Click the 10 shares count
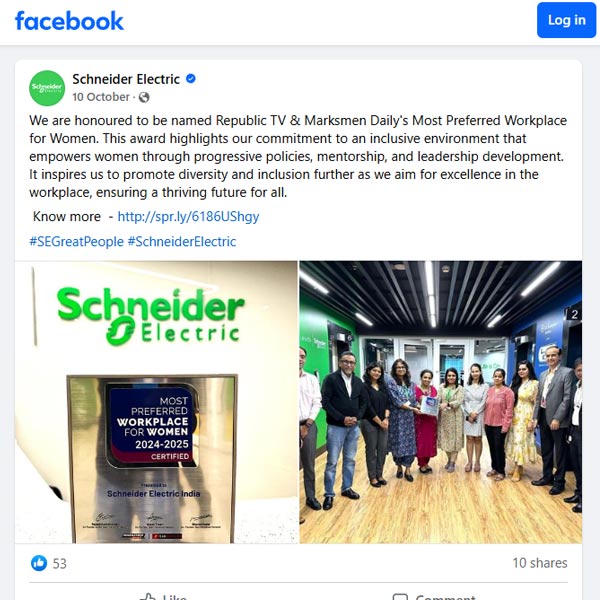 [x=540, y=563]
